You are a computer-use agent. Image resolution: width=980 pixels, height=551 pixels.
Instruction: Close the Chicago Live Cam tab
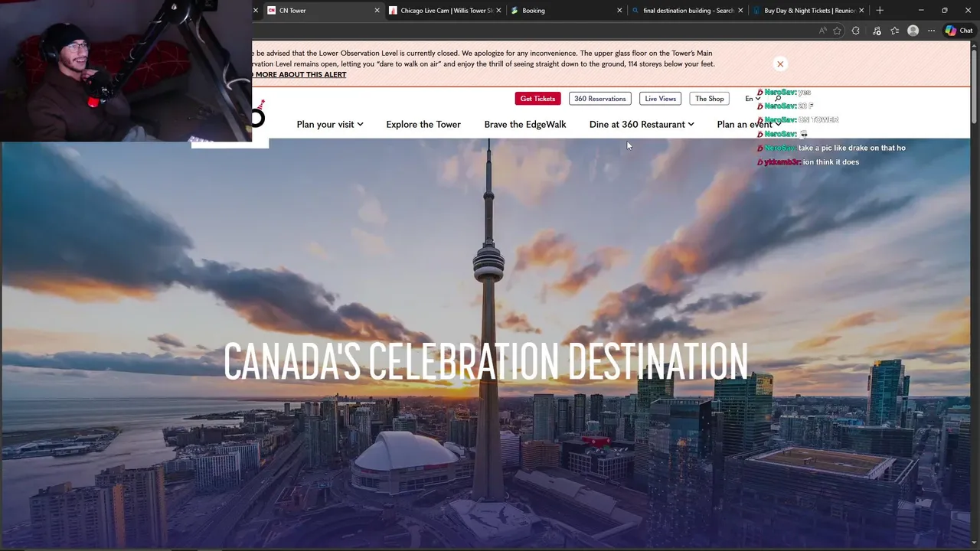tap(498, 11)
